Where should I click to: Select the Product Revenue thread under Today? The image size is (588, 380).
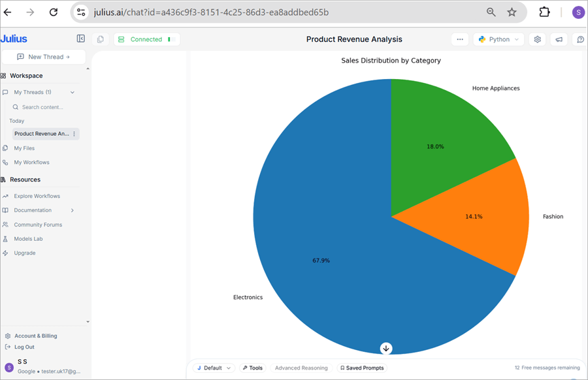click(42, 133)
